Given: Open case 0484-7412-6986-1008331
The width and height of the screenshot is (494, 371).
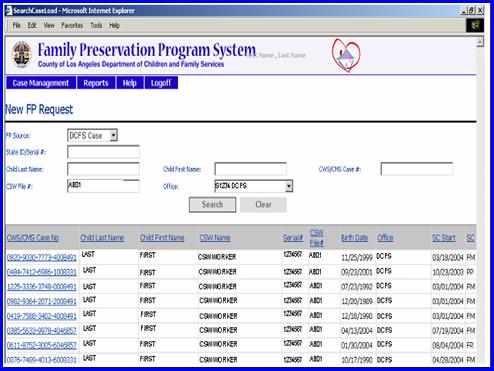Looking at the screenshot, I should point(42,272).
